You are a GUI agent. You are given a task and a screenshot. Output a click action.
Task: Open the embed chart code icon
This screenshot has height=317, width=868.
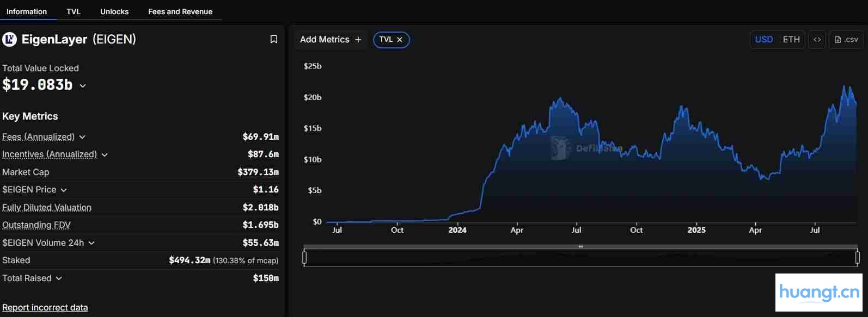pos(817,40)
